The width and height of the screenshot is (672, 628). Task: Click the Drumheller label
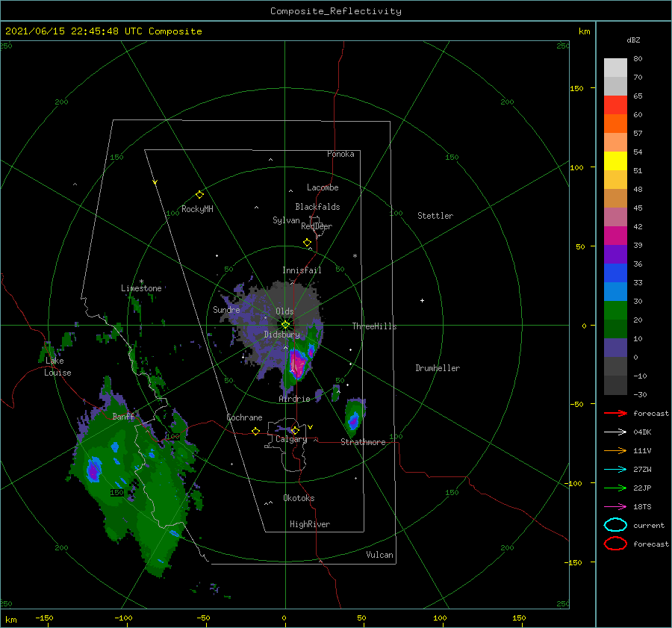tap(438, 368)
